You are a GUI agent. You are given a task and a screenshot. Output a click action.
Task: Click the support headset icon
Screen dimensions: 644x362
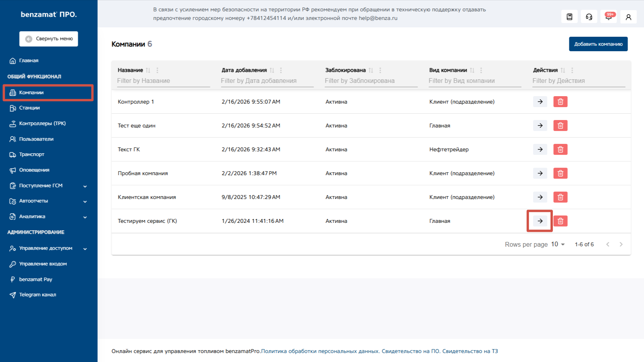pos(589,17)
